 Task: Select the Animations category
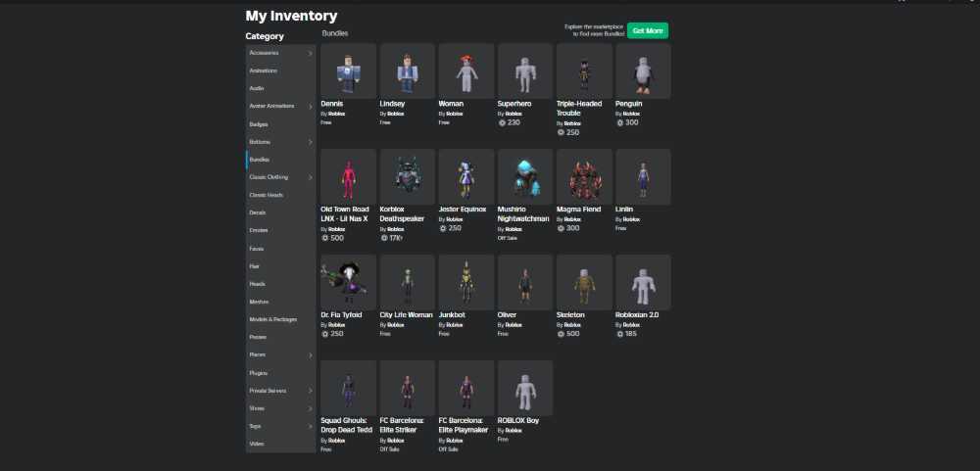(280, 71)
